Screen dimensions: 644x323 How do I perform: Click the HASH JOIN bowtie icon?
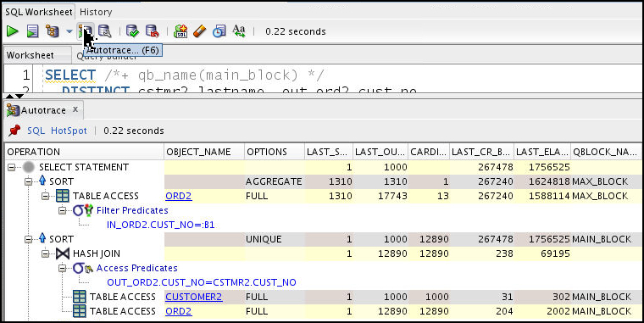[63, 253]
